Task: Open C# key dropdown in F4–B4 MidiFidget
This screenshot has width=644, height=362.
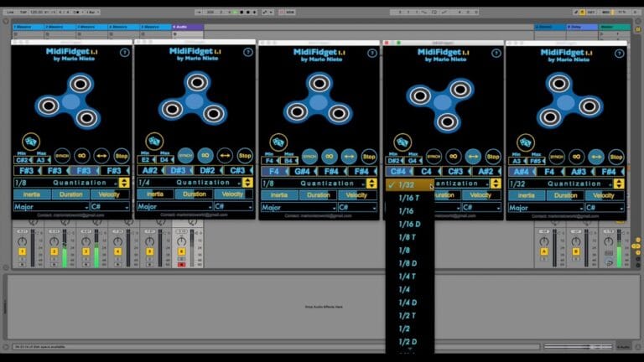Action: coord(357,207)
